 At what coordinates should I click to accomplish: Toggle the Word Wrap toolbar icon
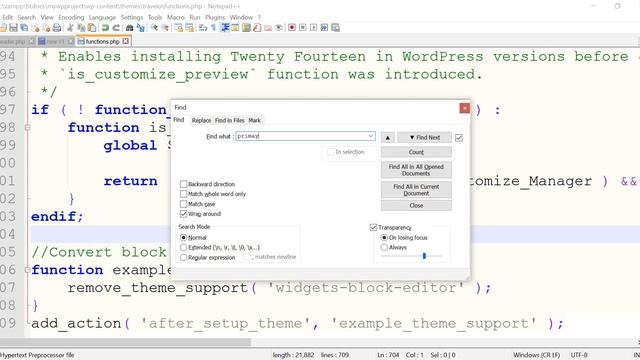pyautogui.click(x=203, y=28)
